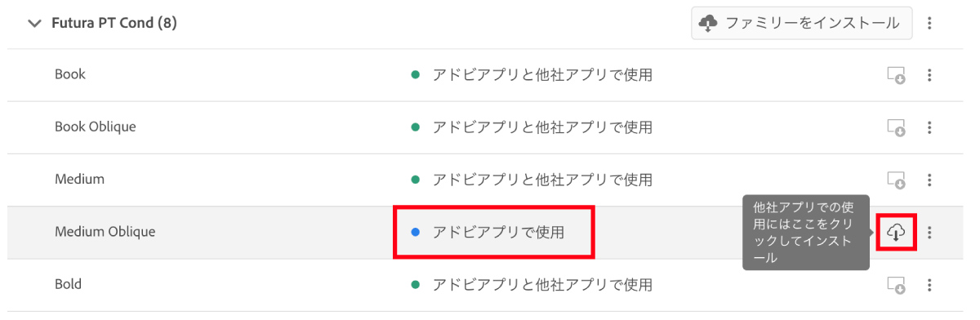Click the Bold row's green status label
980x320 pixels.
click(531, 285)
